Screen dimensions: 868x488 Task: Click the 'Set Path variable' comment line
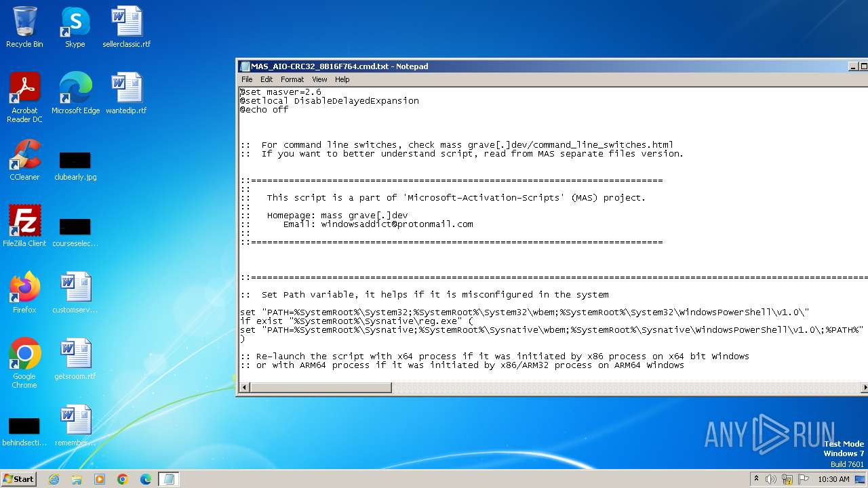pyautogui.click(x=425, y=294)
